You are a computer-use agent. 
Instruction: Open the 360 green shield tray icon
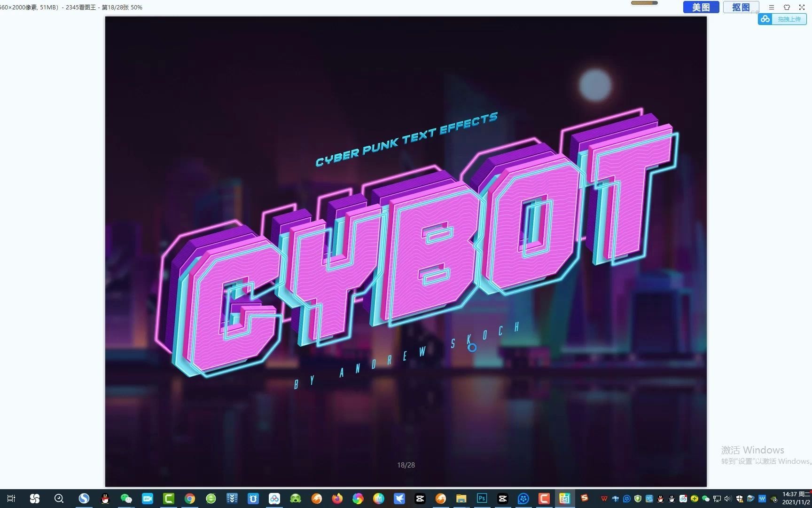tap(638, 499)
